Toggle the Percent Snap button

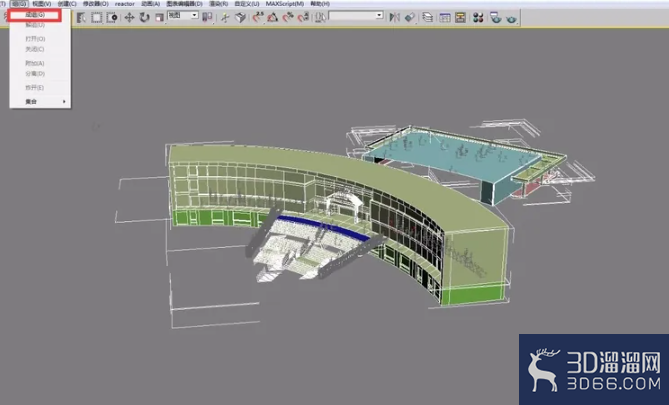[288, 17]
